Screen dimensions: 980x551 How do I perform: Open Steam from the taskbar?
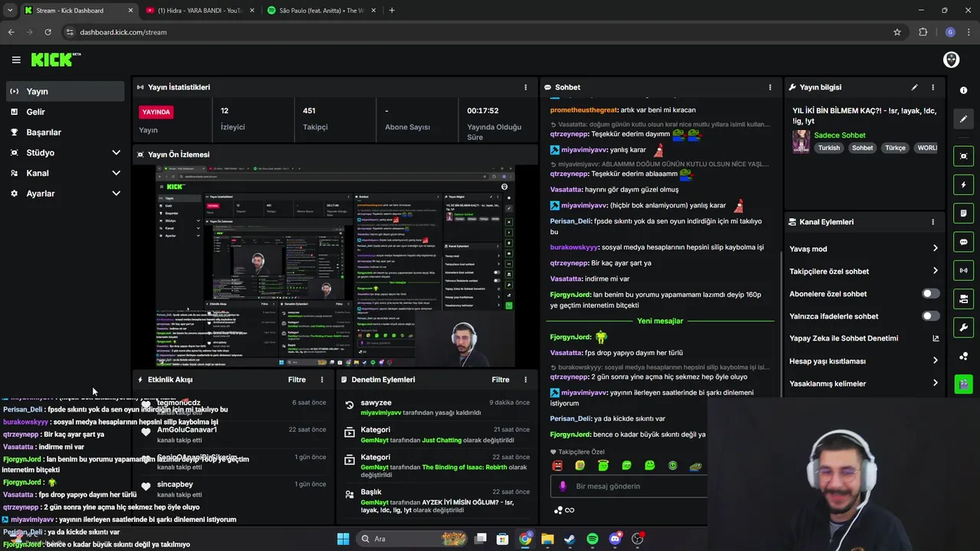[570, 540]
